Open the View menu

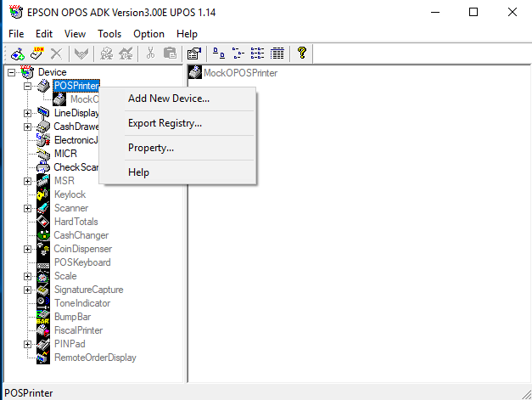click(x=75, y=34)
